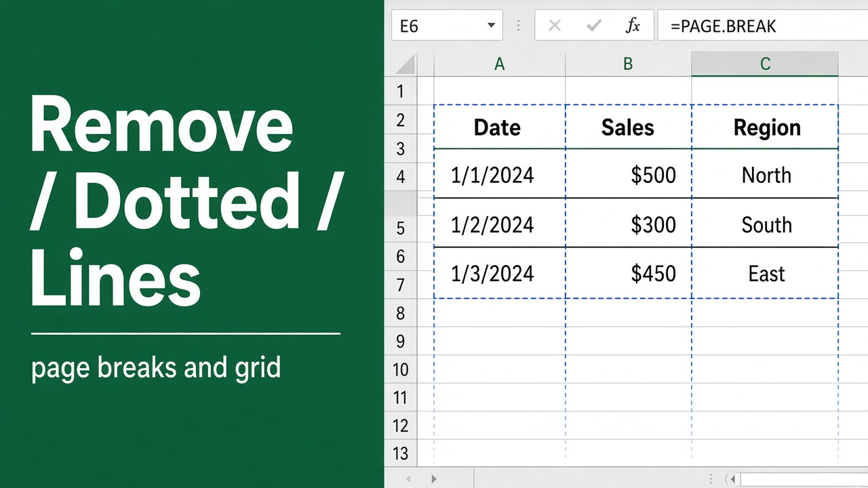868x488 pixels.
Task: Select the $300 sales cell
Action: click(x=629, y=224)
